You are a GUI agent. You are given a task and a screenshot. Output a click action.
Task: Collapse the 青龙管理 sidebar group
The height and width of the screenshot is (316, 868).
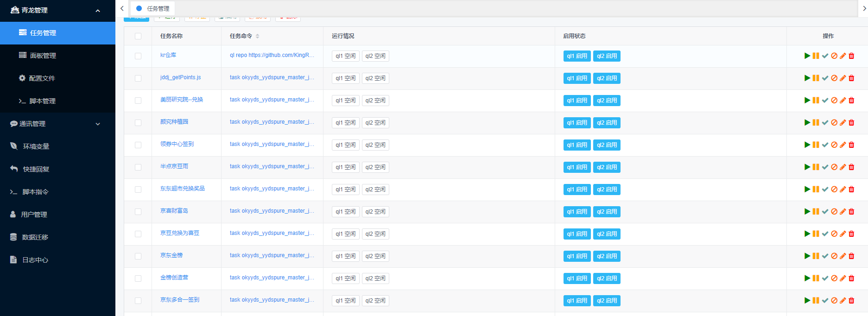tap(57, 10)
